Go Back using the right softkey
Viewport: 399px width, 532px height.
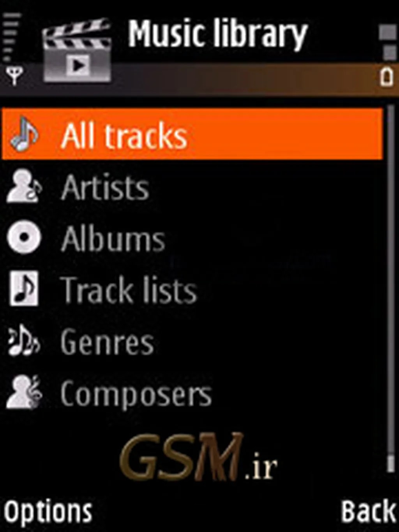tap(369, 511)
